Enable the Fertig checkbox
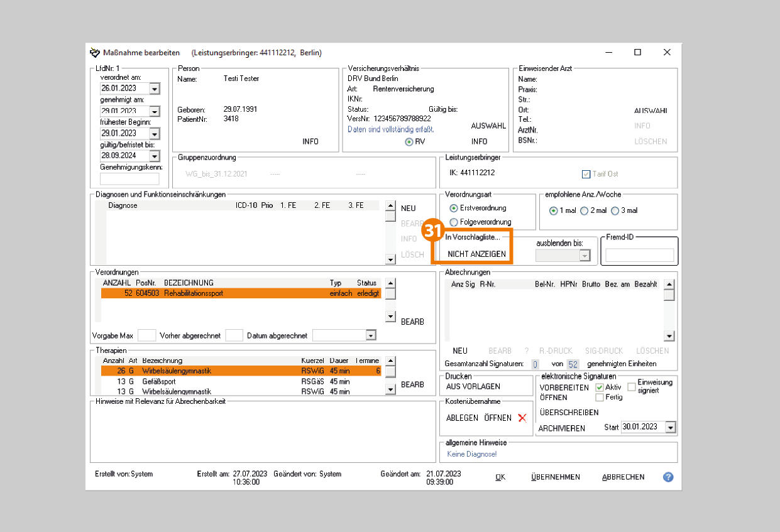Screen dimensions: 780x532 click(x=599, y=398)
